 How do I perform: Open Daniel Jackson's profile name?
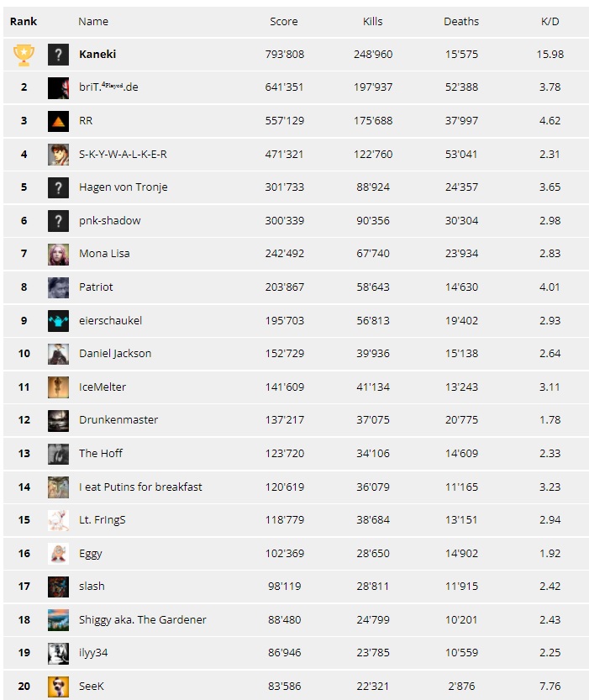click(115, 353)
